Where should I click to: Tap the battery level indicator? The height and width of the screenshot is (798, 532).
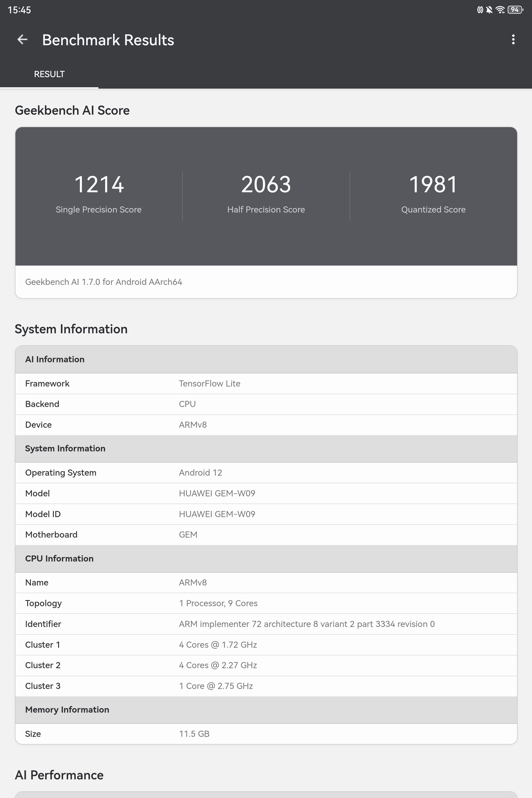click(x=516, y=10)
